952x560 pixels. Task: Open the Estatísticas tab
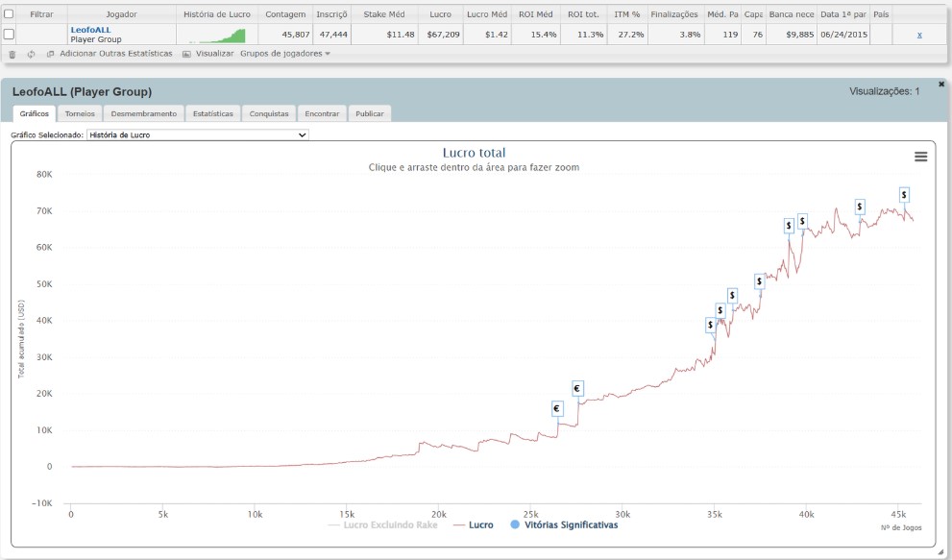coord(212,113)
